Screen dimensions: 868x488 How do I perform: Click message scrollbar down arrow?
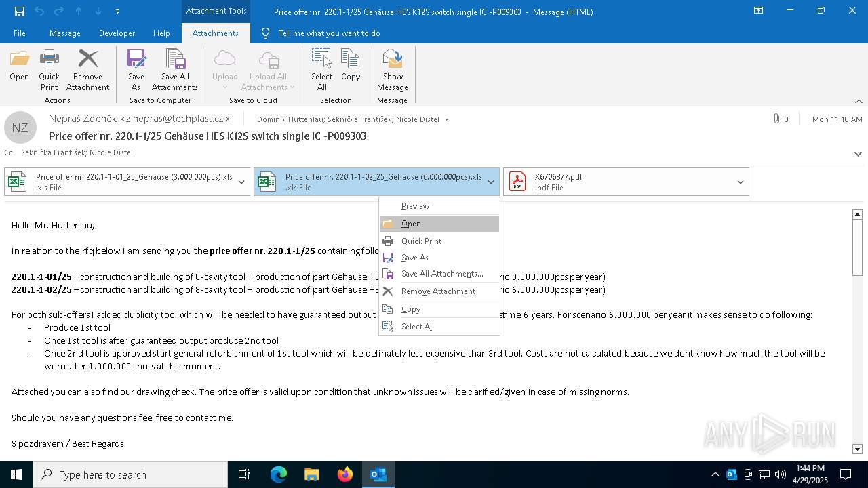(857, 449)
